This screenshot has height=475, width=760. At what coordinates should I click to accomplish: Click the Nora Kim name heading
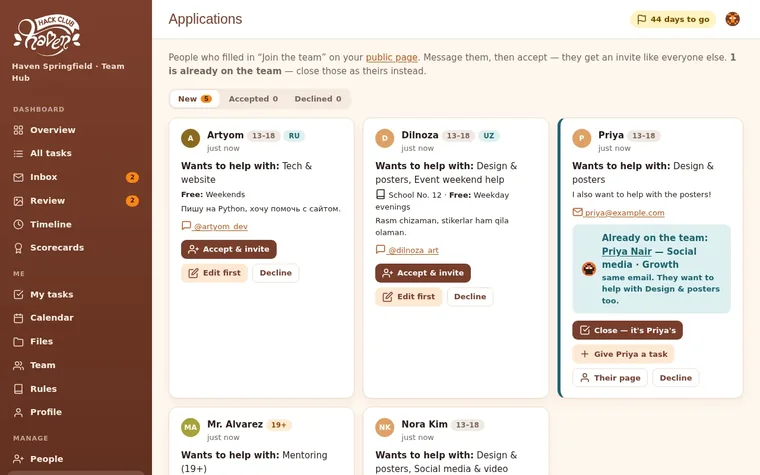tap(424, 424)
